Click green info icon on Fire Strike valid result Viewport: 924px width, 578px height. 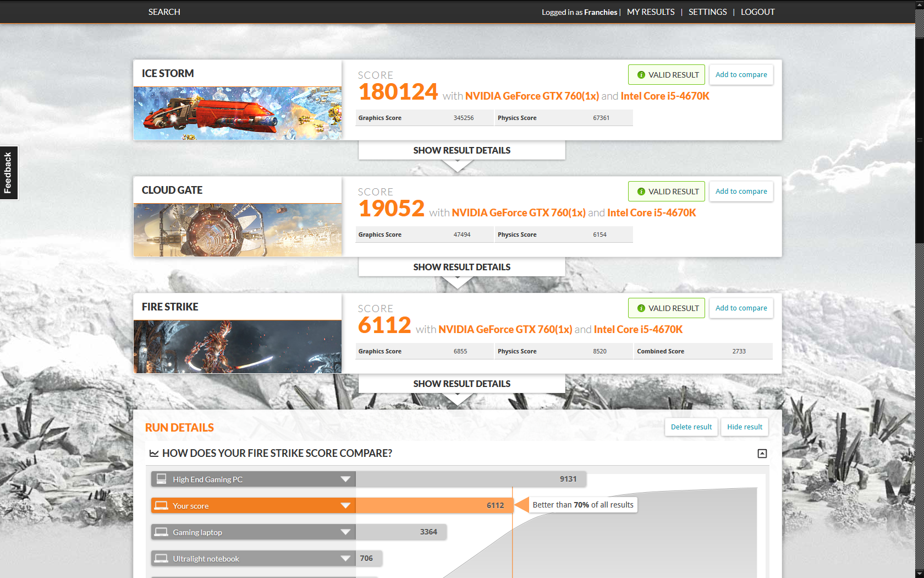[x=641, y=308]
